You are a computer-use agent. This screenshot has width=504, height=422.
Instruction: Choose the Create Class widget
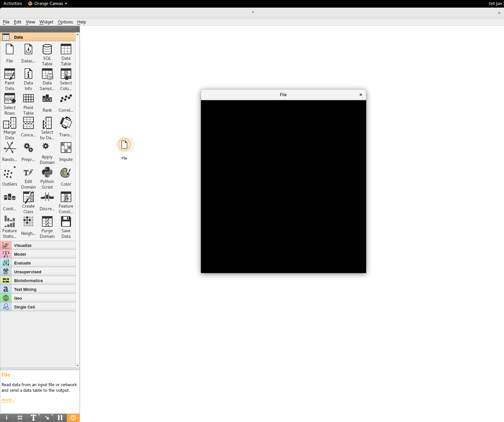point(28,203)
